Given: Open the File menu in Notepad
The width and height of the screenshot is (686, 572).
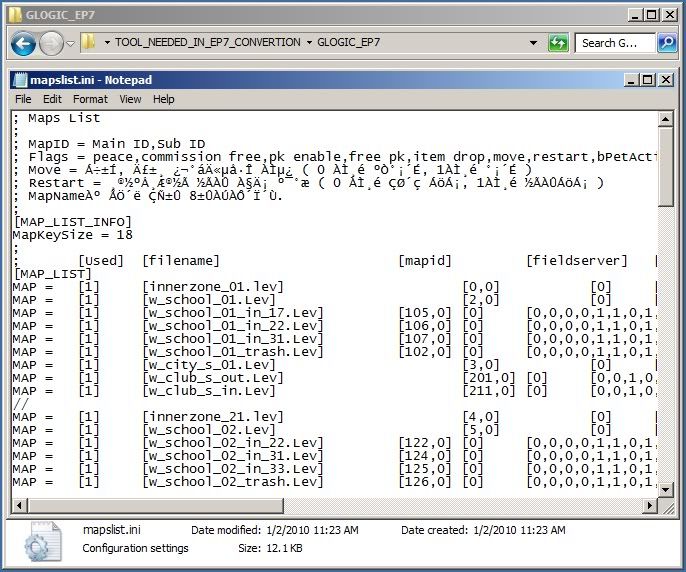Looking at the screenshot, I should 22,99.
